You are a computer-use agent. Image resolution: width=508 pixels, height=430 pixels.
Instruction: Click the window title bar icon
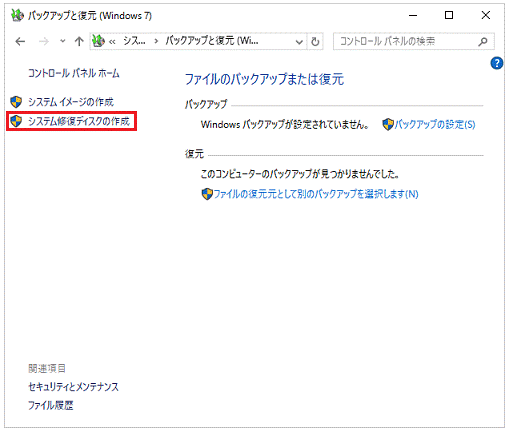(17, 15)
